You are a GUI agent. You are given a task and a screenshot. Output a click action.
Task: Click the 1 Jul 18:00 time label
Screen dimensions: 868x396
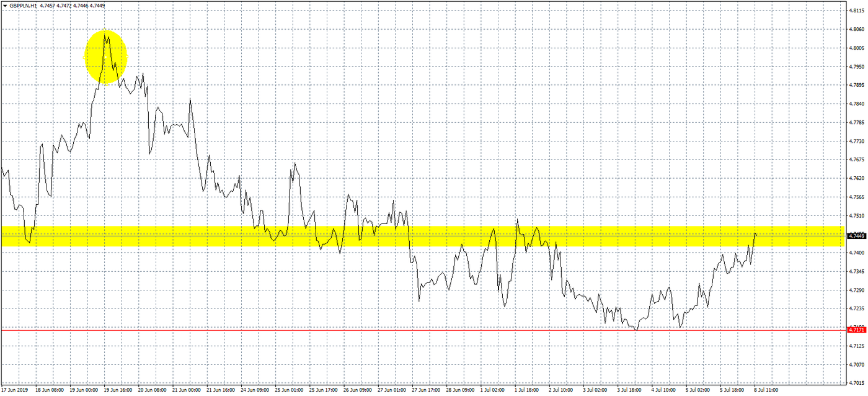[x=526, y=391]
